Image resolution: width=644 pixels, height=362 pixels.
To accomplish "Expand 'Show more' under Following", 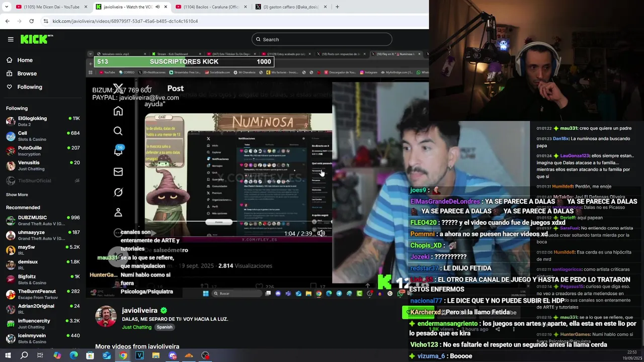I will pyautogui.click(x=17, y=195).
